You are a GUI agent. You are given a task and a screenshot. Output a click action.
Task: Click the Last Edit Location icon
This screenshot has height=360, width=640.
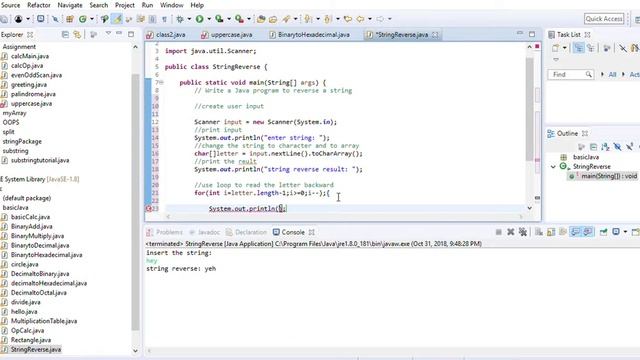[x=348, y=19]
